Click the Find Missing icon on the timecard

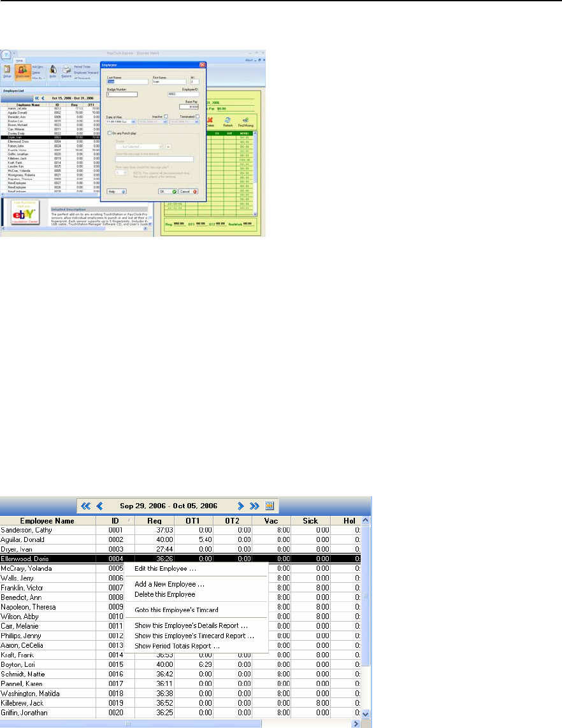246,122
